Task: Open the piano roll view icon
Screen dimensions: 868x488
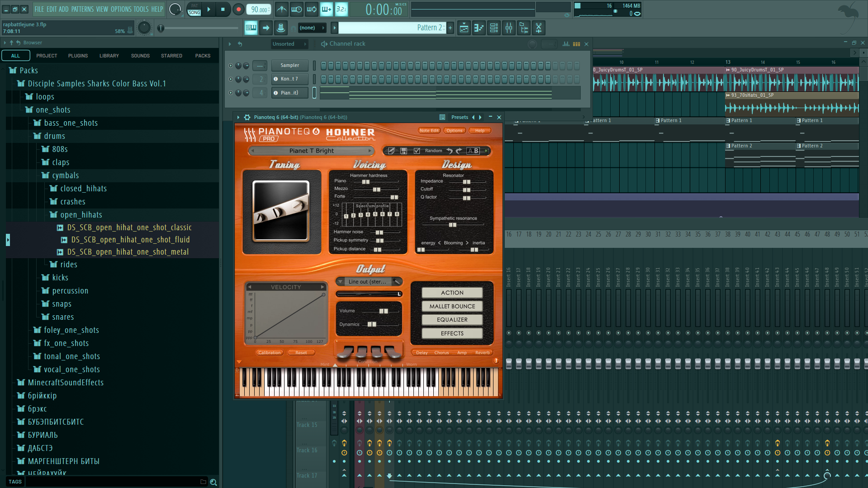Action: pyautogui.click(x=479, y=28)
